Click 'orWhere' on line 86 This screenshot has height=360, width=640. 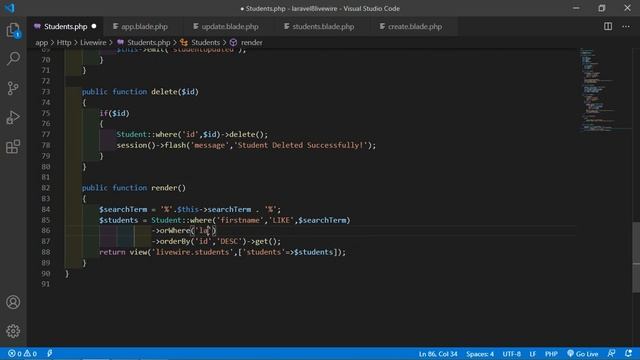pyautogui.click(x=175, y=231)
